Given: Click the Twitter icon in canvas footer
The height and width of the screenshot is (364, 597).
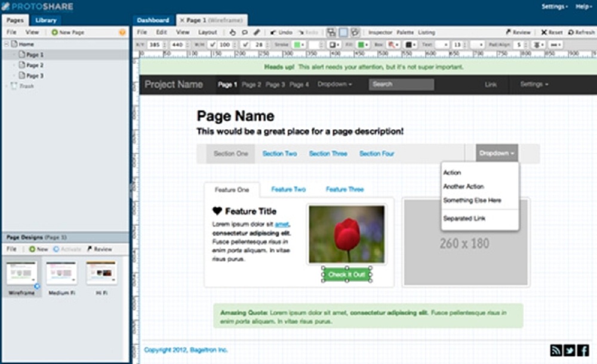Looking at the screenshot, I should [x=570, y=350].
